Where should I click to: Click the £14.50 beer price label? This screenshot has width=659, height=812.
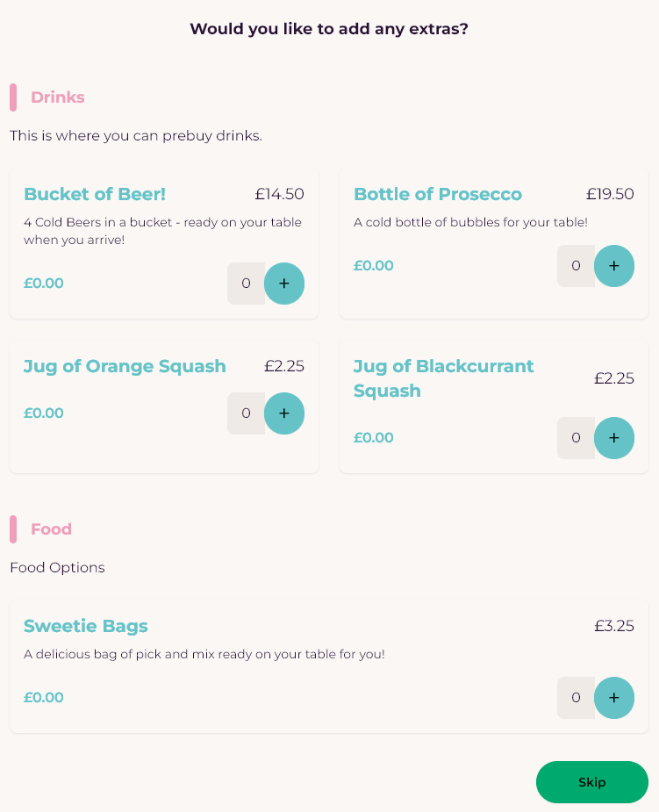(x=279, y=194)
